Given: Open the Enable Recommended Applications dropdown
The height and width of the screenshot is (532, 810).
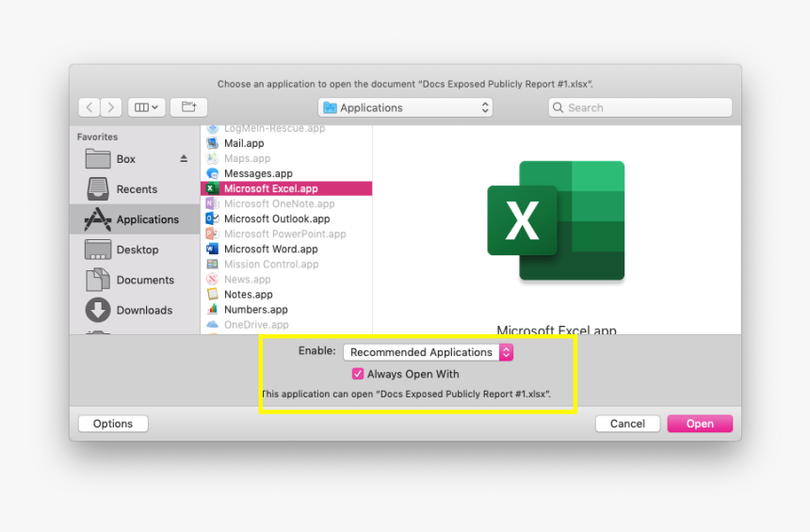Looking at the screenshot, I should point(428,352).
